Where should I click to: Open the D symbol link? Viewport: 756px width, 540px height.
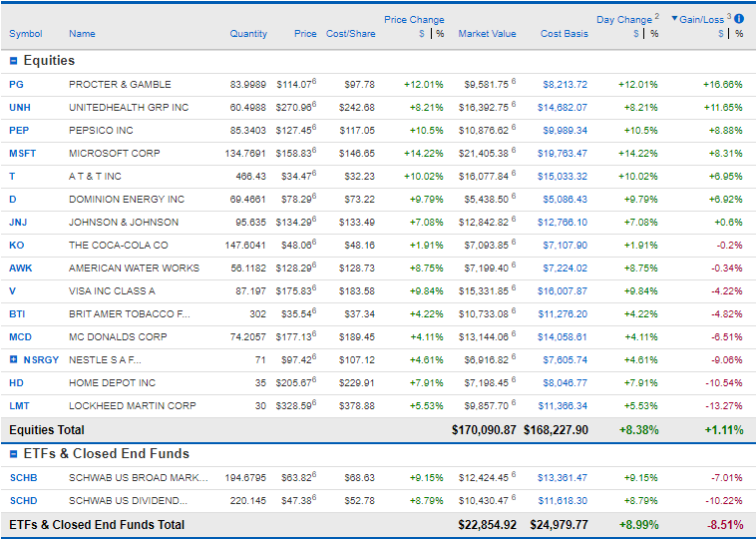pos(13,200)
